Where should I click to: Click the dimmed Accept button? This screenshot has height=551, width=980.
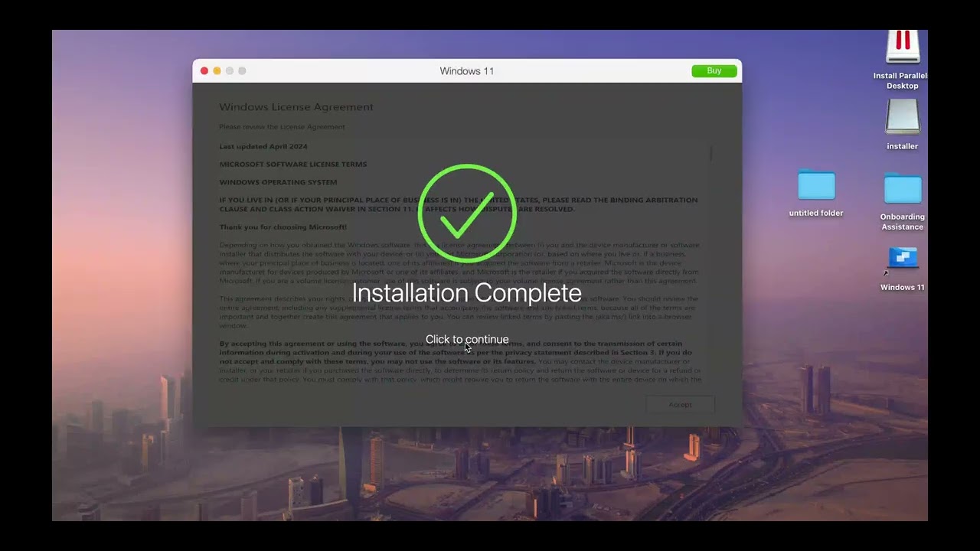pos(680,404)
